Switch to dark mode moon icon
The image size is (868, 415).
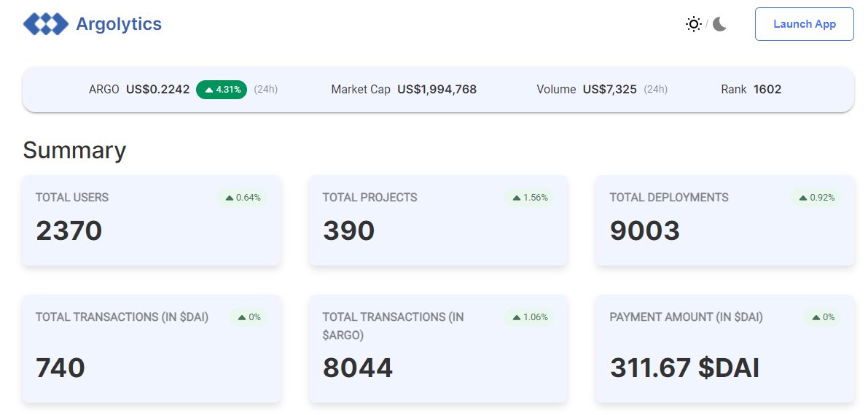click(719, 24)
